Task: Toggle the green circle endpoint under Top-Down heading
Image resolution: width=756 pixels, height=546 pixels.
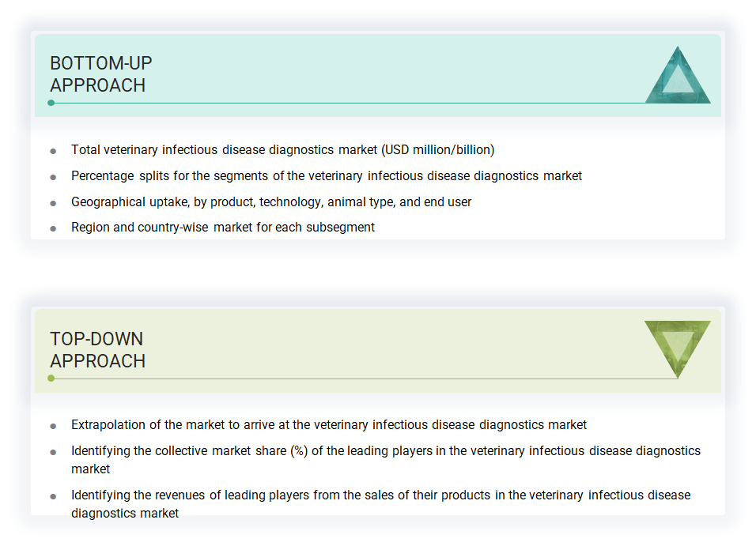Action: click(x=52, y=378)
